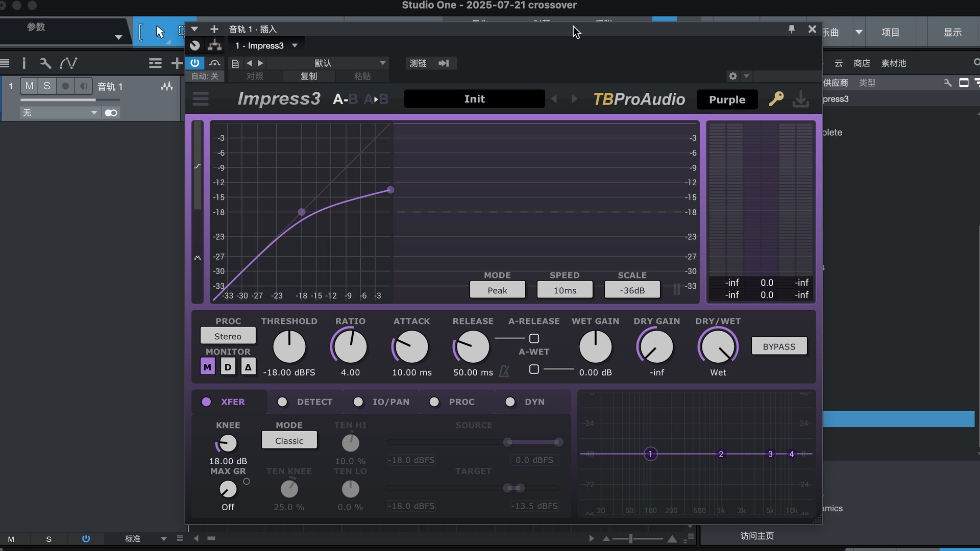Click the add insert plus icon
The height and width of the screenshot is (551, 980).
point(214,29)
